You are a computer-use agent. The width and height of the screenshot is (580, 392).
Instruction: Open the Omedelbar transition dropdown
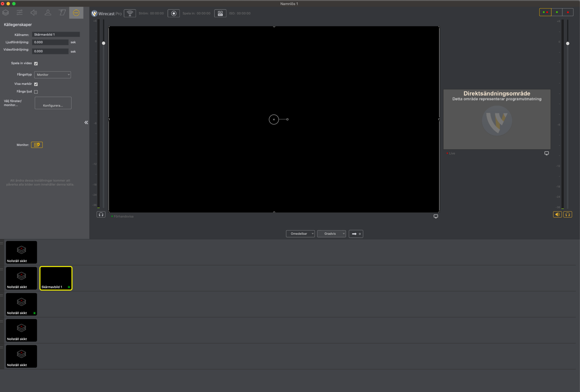click(300, 234)
